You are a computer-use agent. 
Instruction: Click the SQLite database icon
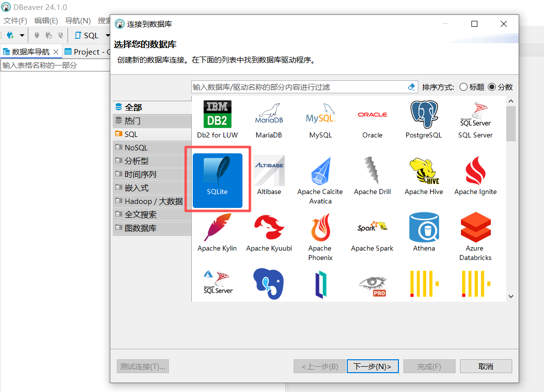(x=217, y=180)
